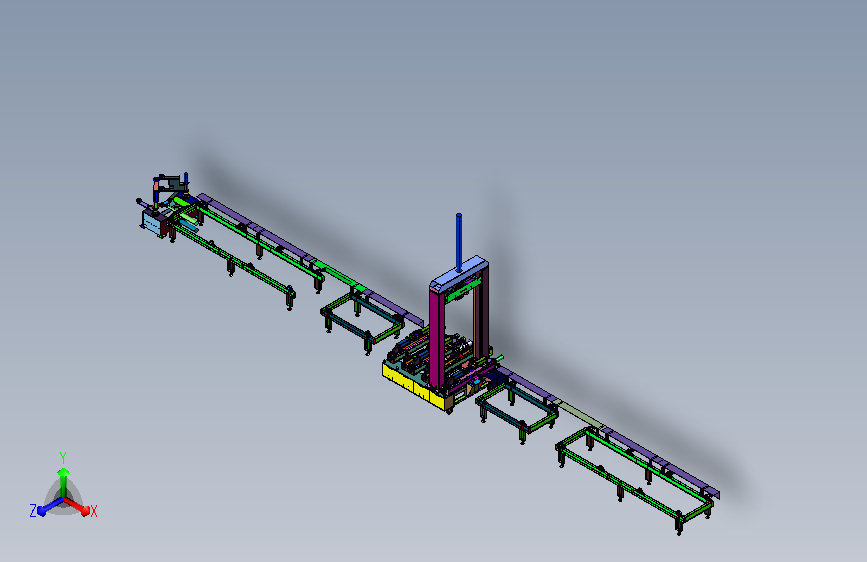This screenshot has width=867, height=562.
Task: Select the magenta gantry column of the press
Action: tap(437, 337)
